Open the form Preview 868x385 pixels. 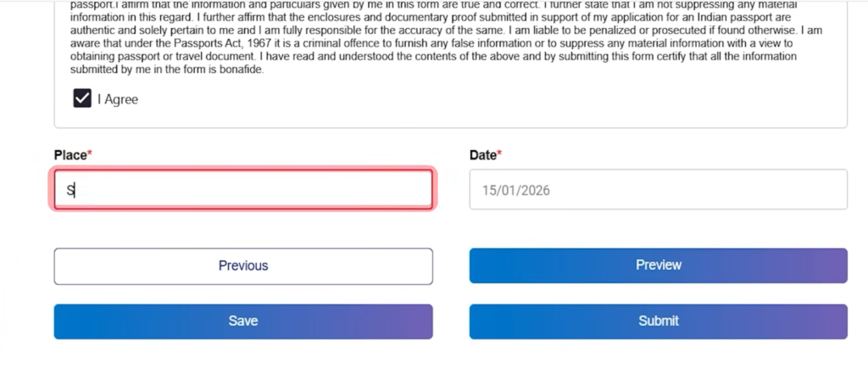coord(658,265)
